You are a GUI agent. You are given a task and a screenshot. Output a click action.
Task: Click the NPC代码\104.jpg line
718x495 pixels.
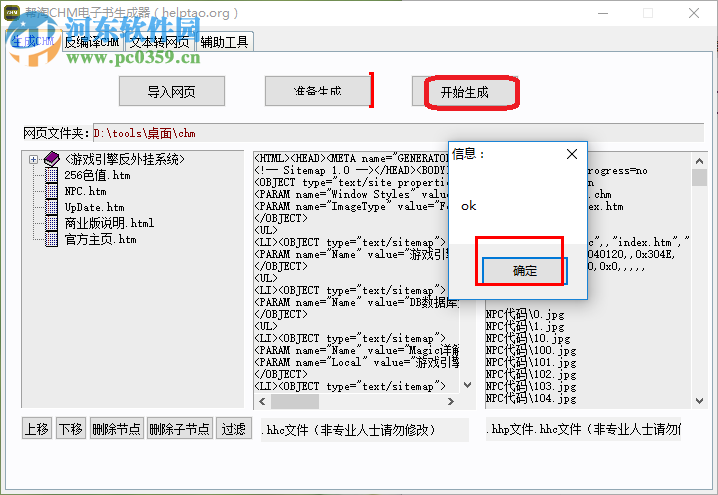click(531, 398)
